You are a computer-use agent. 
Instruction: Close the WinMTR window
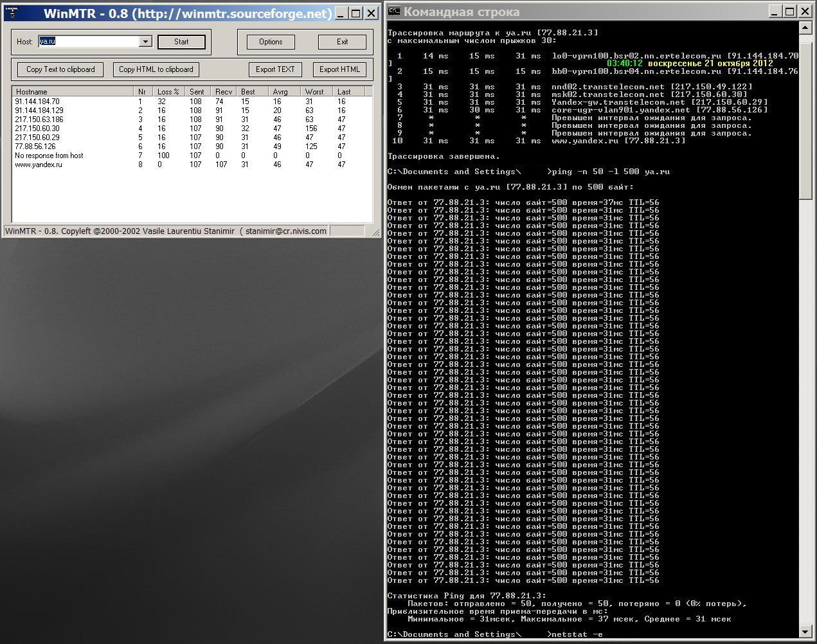[x=371, y=13]
